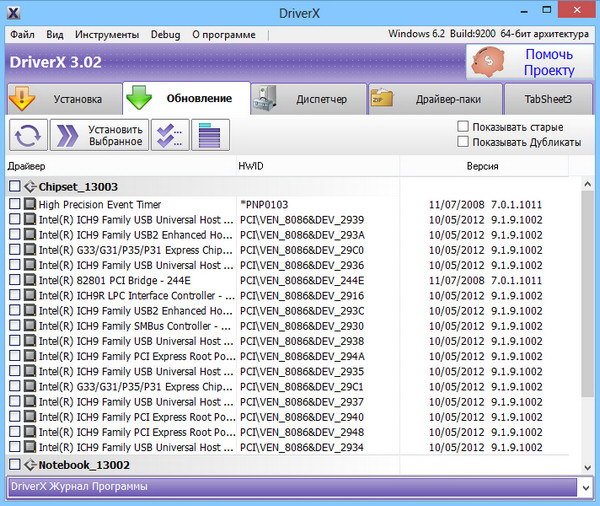Switch to the Диспетчер tab
600x506 pixels.
tap(309, 99)
